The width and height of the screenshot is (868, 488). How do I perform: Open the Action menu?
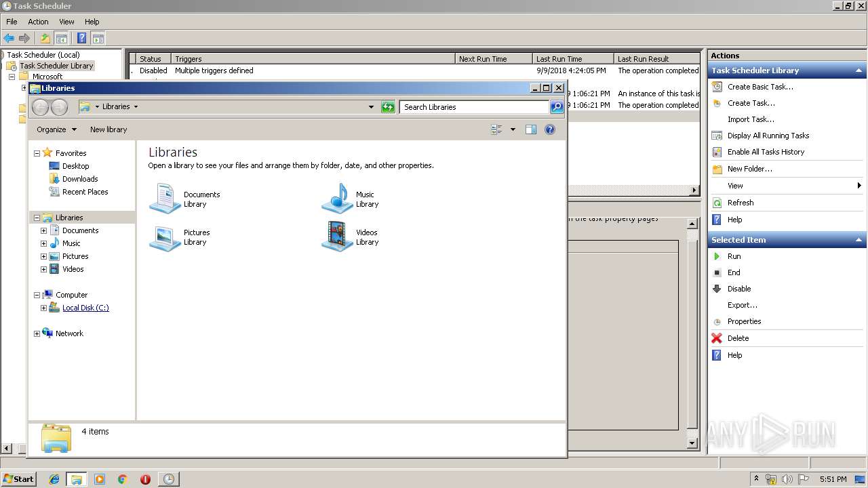38,22
